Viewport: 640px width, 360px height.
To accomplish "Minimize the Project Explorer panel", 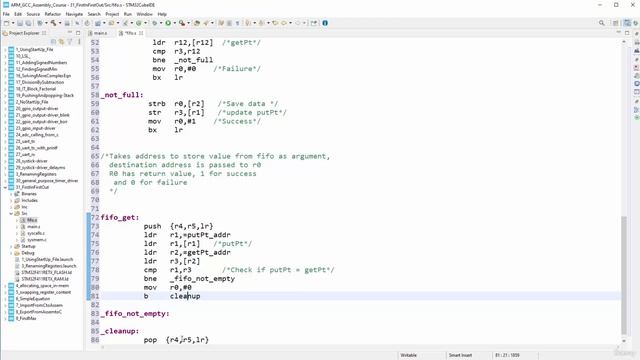I will coord(70,33).
